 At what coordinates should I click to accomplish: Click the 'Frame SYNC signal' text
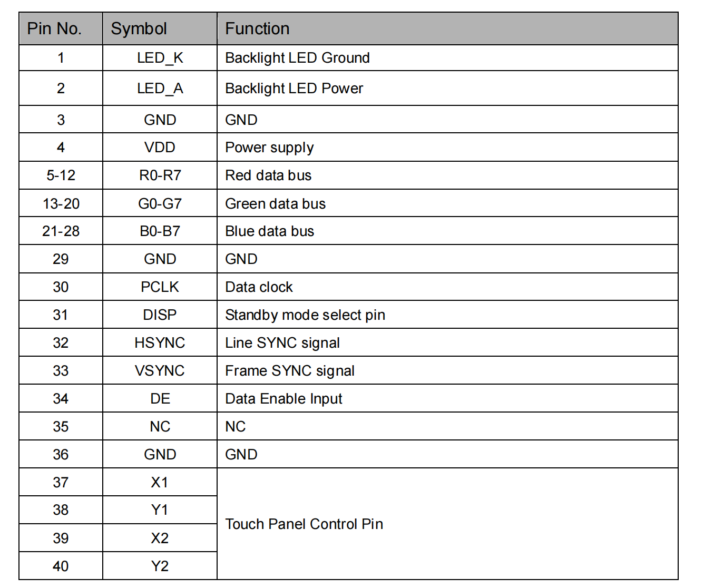tap(290, 371)
